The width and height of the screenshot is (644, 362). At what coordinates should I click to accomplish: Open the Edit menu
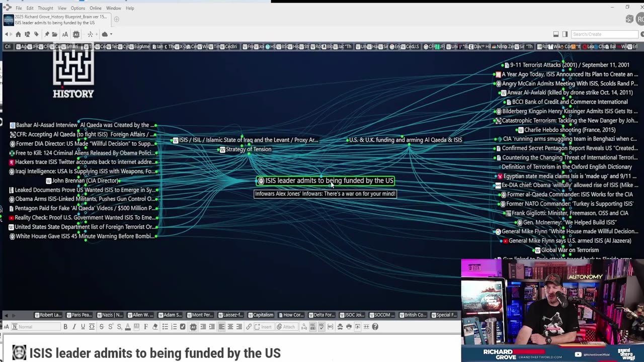30,8
